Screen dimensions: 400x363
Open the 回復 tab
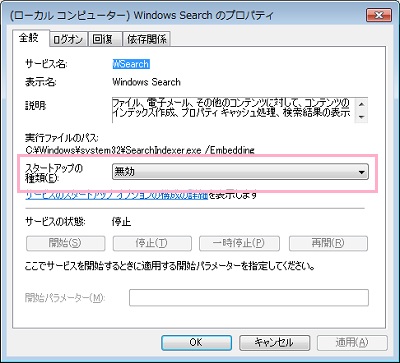(105, 39)
